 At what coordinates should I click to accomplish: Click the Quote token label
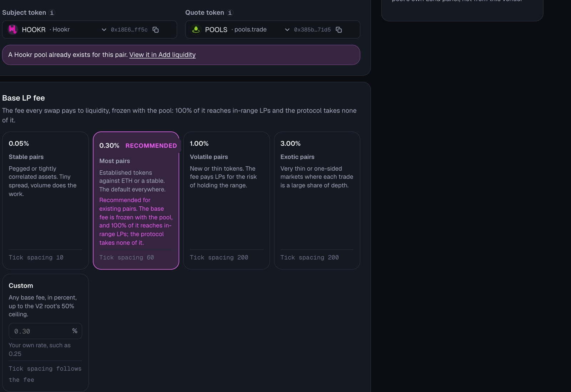pos(205,12)
